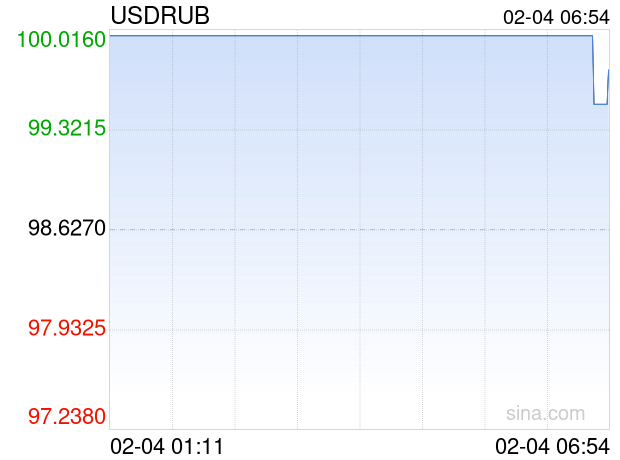The height and width of the screenshot is (460, 620).
Task: Click the 97.9325 price axis label
Action: 67,328
